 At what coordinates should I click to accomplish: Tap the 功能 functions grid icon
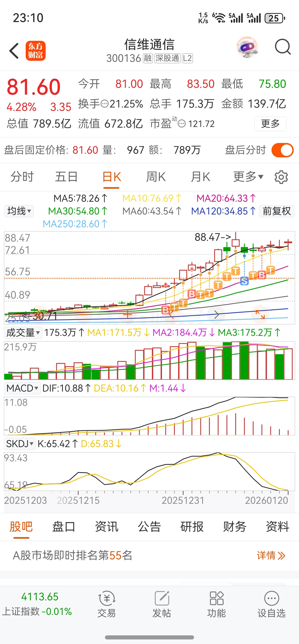point(217,604)
